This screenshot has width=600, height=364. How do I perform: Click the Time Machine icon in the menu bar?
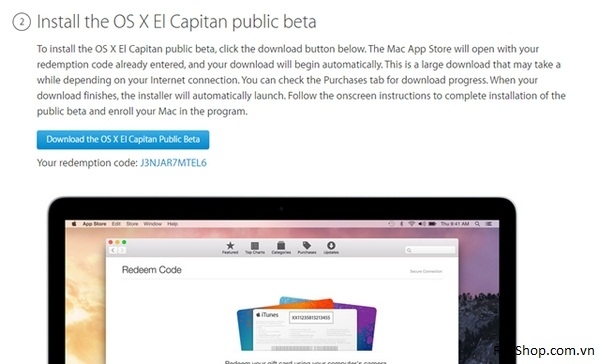coord(391,224)
